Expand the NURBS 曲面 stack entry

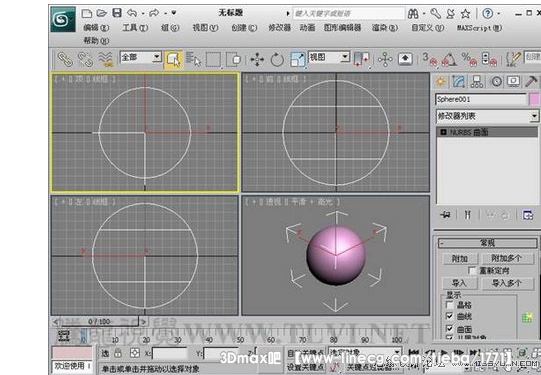444,132
